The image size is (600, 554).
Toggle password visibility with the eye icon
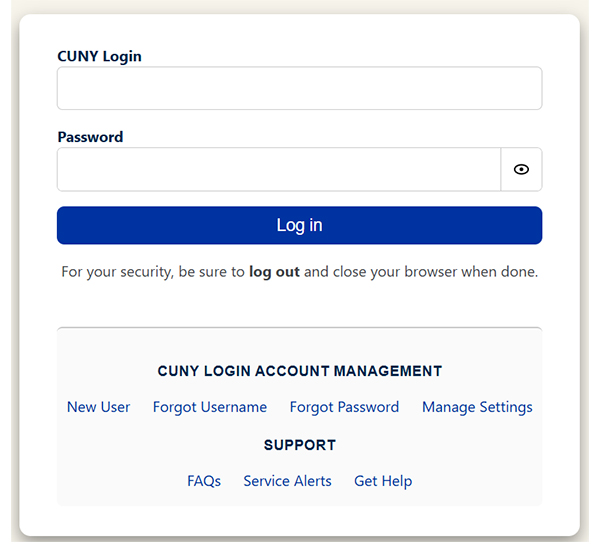pos(521,170)
